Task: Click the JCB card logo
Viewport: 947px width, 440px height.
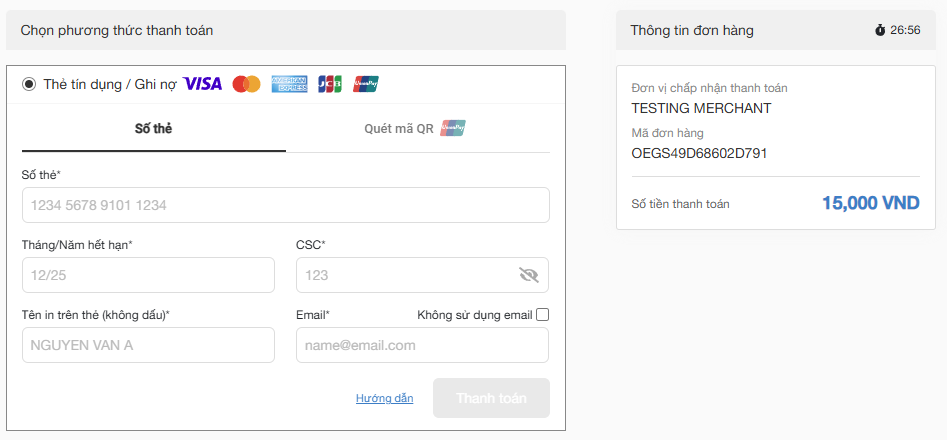Action: (329, 84)
